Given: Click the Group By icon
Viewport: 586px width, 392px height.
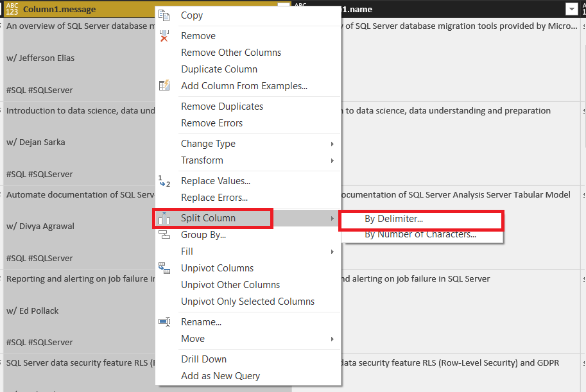Looking at the screenshot, I should pyautogui.click(x=164, y=235).
